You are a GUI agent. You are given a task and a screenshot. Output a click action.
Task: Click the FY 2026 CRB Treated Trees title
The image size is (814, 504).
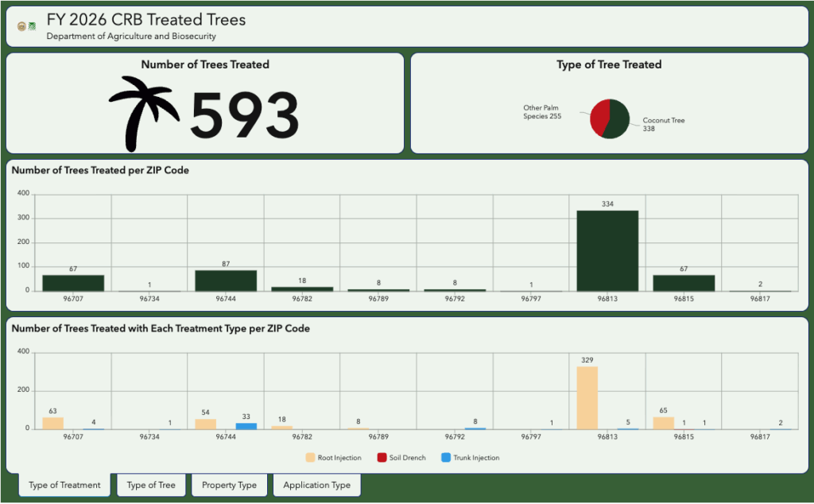[x=146, y=20]
